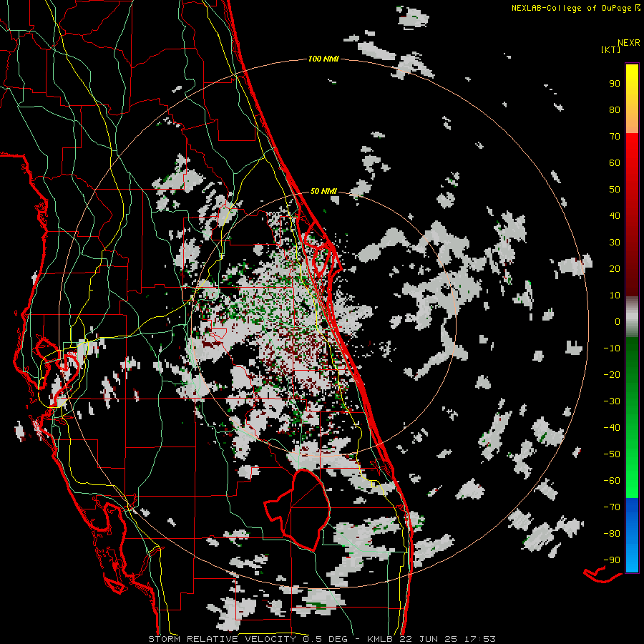This screenshot has height=644, width=644.
Task: Click the 10 value on velocity scale
Action: pos(615,296)
